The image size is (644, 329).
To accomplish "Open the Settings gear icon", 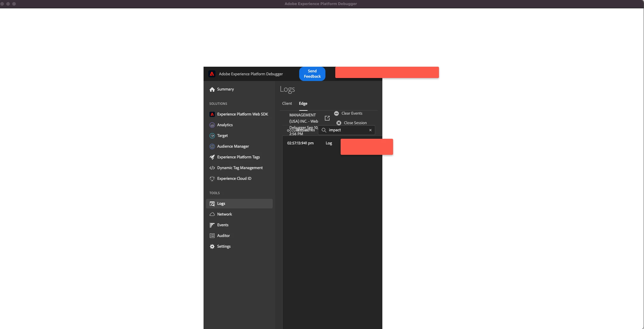I will click(x=212, y=247).
